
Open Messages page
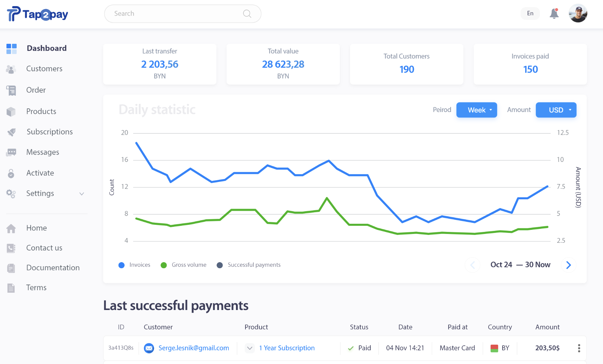click(43, 152)
